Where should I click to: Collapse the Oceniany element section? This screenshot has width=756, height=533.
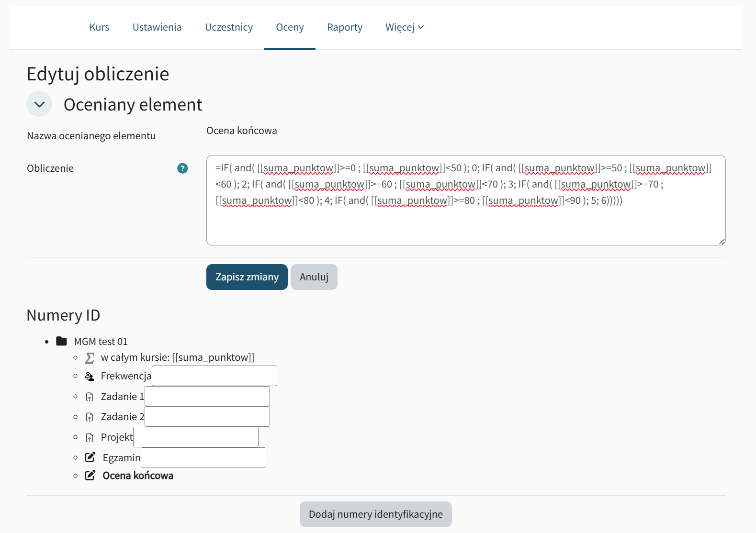point(39,104)
